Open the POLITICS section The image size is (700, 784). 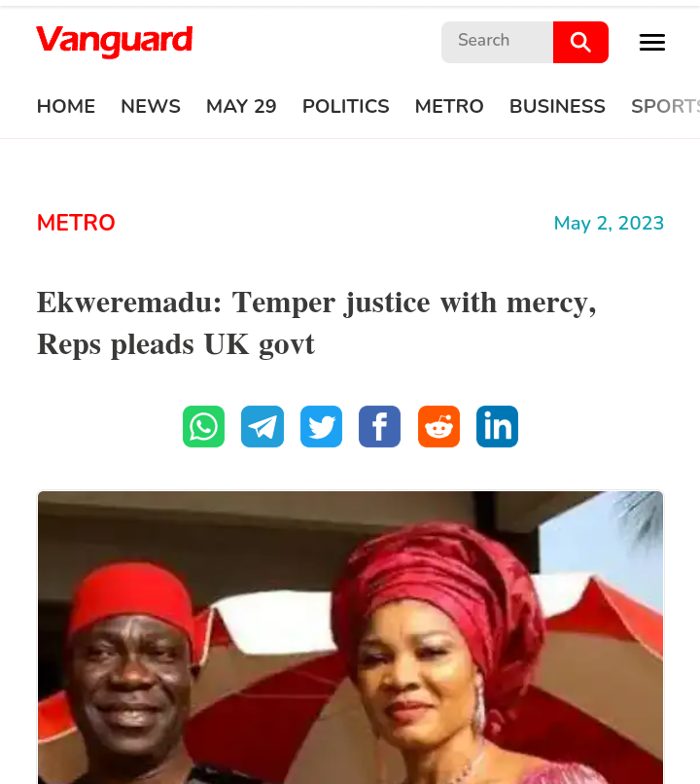[346, 106]
